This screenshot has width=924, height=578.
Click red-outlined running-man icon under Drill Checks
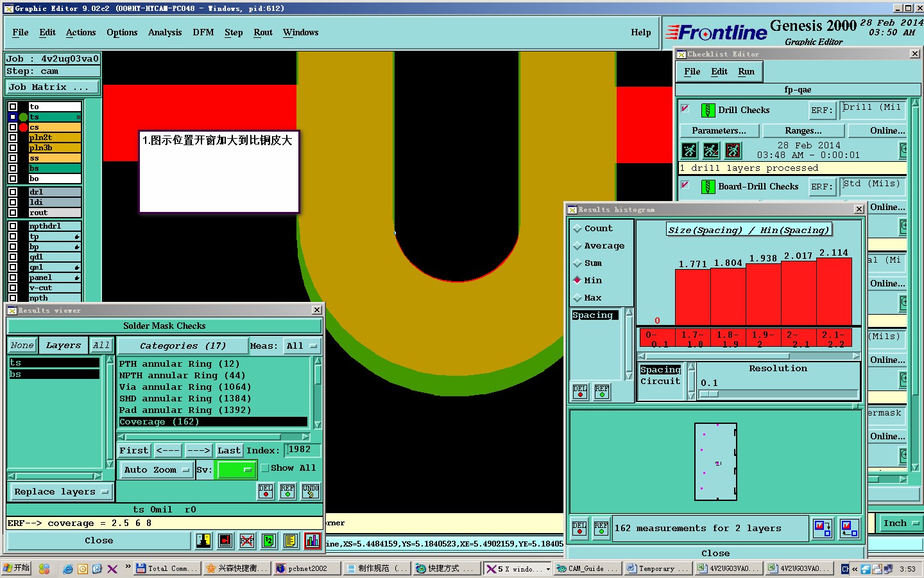click(x=733, y=151)
